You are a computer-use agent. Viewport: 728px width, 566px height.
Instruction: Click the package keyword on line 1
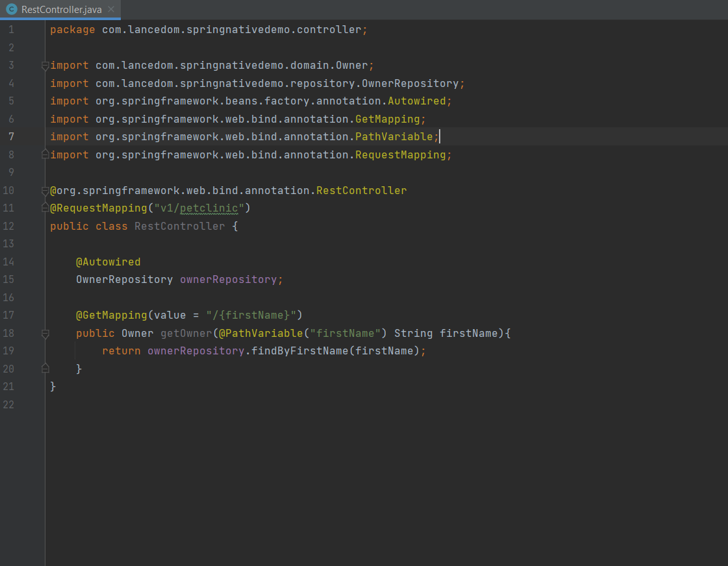[x=73, y=30]
